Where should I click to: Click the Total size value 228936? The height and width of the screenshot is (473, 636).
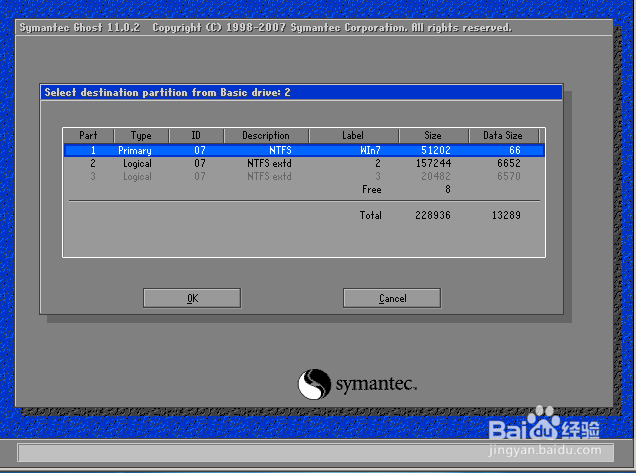pyautogui.click(x=432, y=215)
